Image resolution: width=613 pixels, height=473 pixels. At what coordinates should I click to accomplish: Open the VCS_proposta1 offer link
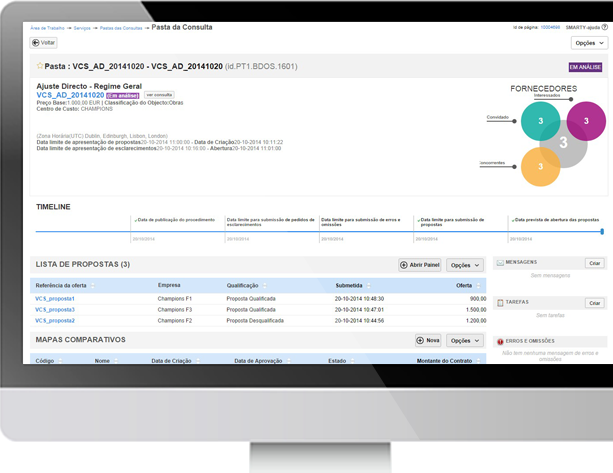(55, 298)
